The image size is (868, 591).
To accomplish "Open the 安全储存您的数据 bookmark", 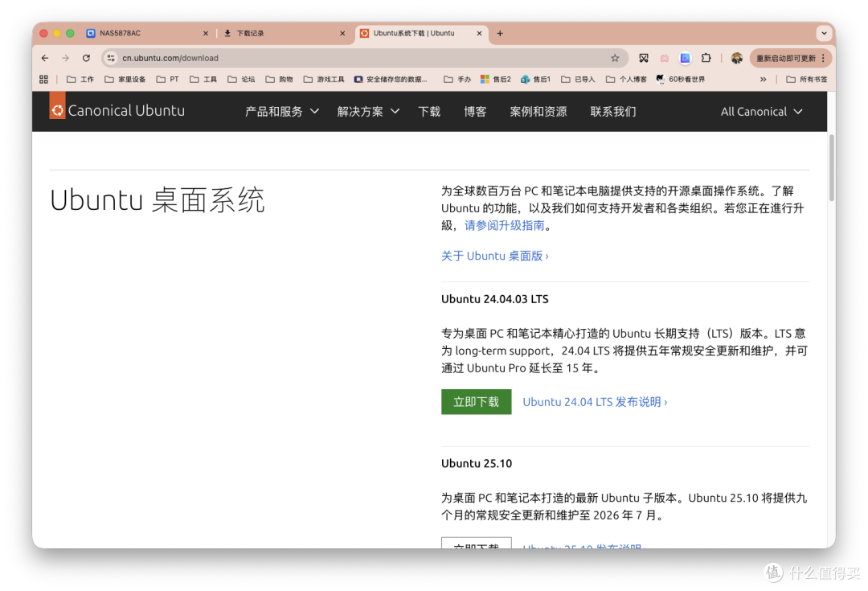I will coord(391,80).
